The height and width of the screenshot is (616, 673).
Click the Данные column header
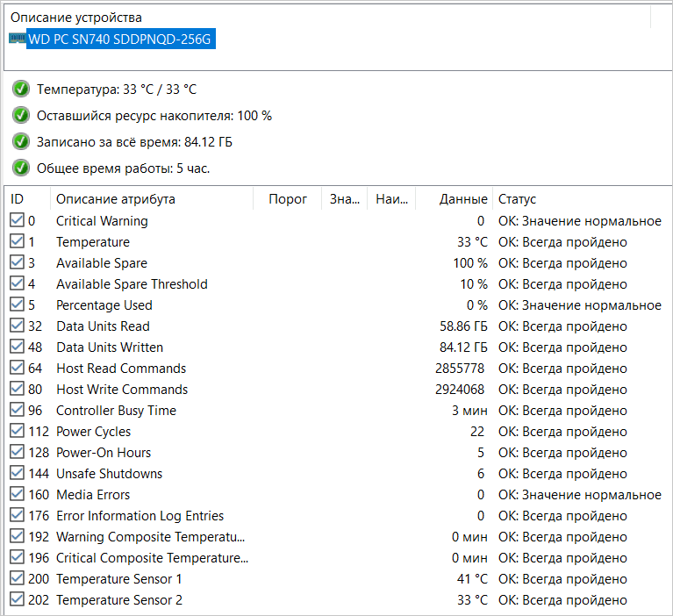click(455, 199)
